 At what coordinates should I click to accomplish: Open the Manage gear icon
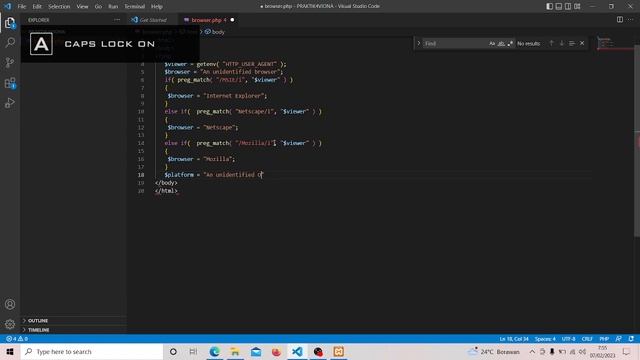(10, 324)
